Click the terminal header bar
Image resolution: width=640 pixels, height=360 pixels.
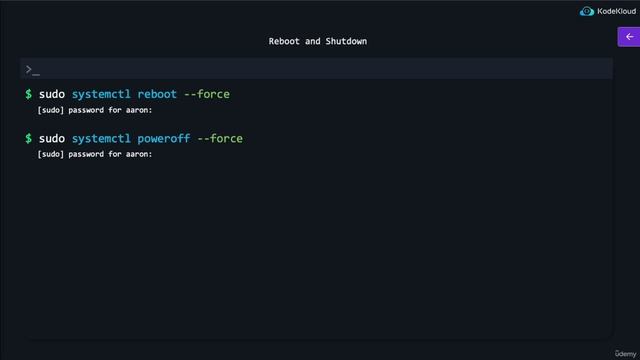316,69
